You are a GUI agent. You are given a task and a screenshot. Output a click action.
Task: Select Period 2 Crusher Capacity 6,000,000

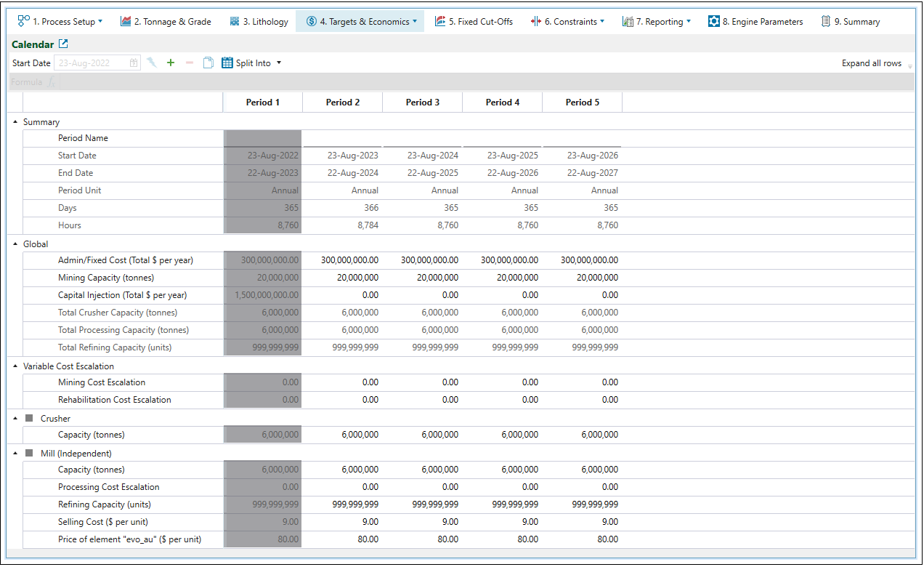tap(343, 435)
